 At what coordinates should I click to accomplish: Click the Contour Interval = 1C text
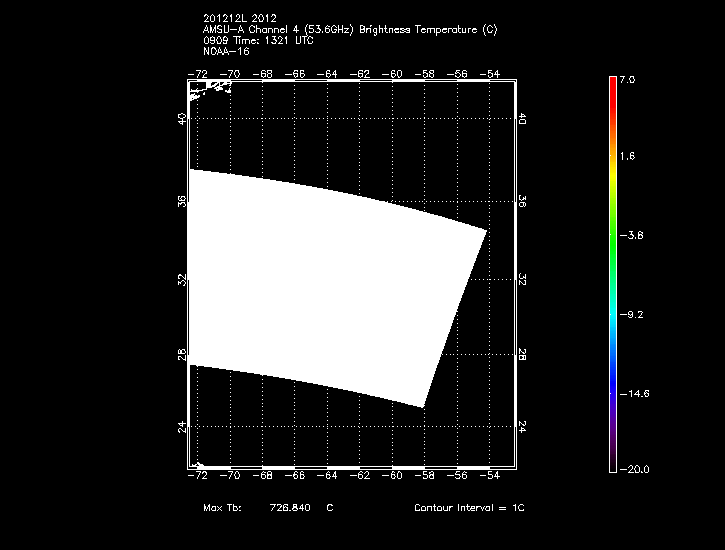pos(469,508)
